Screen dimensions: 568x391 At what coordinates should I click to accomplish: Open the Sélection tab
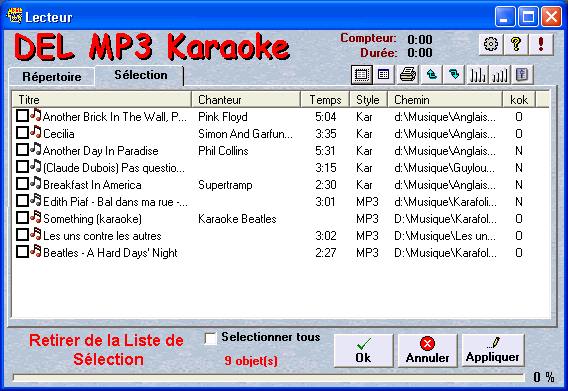point(141,75)
